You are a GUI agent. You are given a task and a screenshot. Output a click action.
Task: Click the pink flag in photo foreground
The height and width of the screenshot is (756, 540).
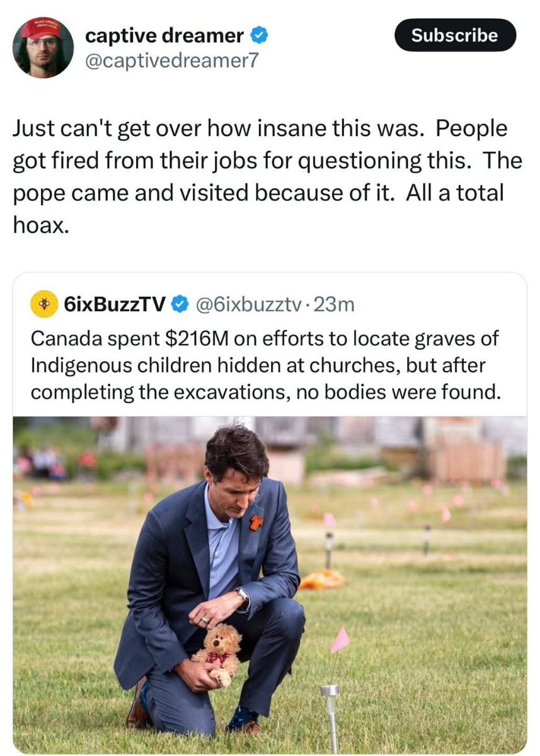(340, 639)
